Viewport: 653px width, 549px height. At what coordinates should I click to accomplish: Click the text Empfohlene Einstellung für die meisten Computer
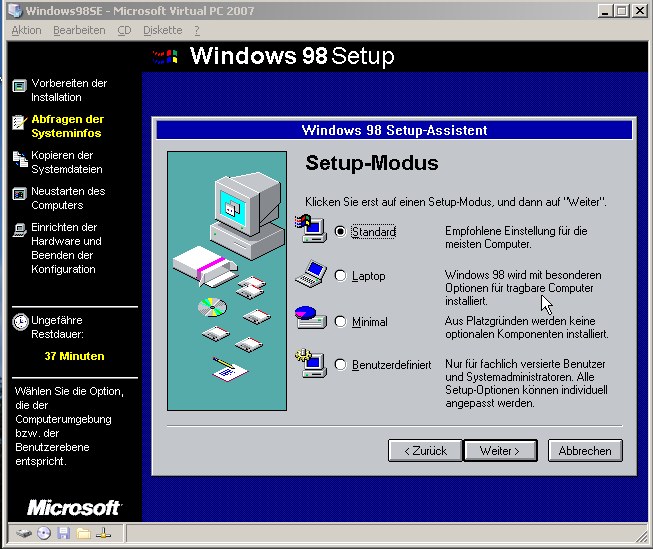pyautogui.click(x=516, y=237)
